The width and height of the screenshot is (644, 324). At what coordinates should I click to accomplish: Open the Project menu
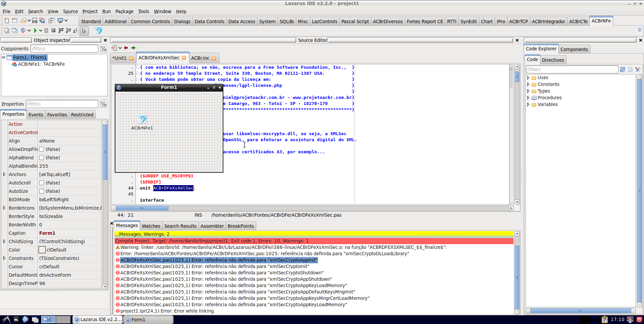[x=90, y=11]
